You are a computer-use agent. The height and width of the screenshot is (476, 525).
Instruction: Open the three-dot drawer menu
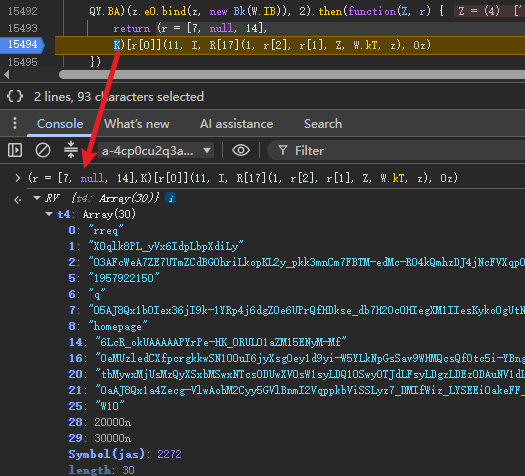(x=15, y=123)
